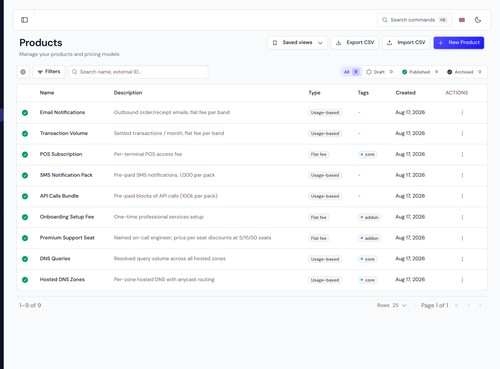Screen dimensions: 500x369
Task: Open the DNS Queries product
Action: coord(55,259)
